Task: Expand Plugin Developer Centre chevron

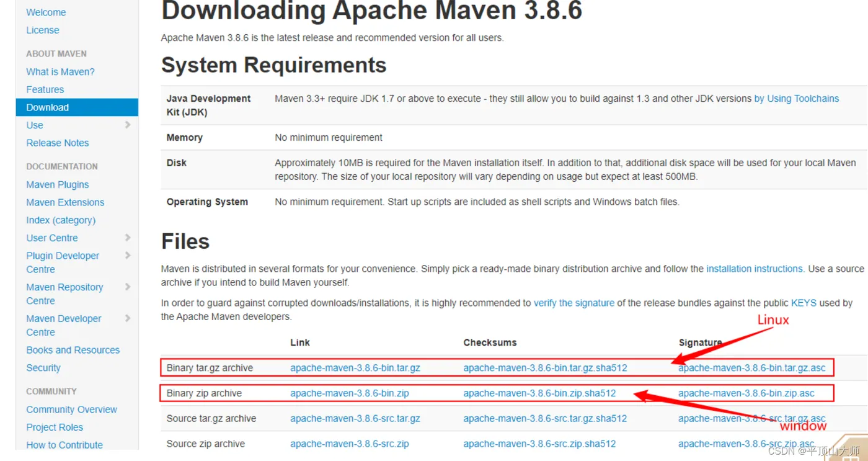Action: point(128,255)
